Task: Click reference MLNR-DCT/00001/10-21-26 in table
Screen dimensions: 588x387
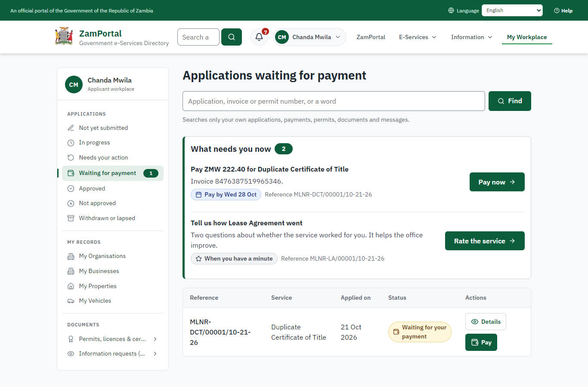Action: point(220,332)
